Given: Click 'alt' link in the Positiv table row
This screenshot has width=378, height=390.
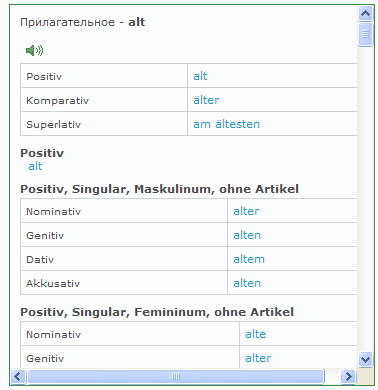Looking at the screenshot, I should point(200,76).
